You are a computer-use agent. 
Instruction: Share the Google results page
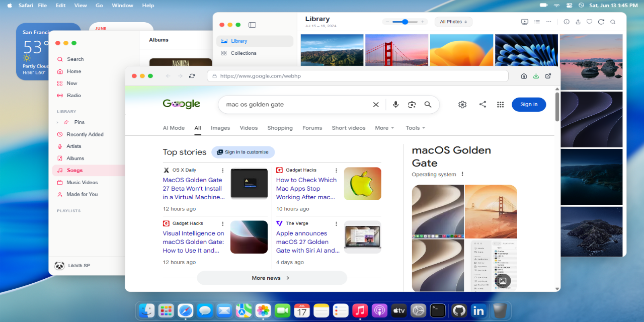tap(482, 104)
